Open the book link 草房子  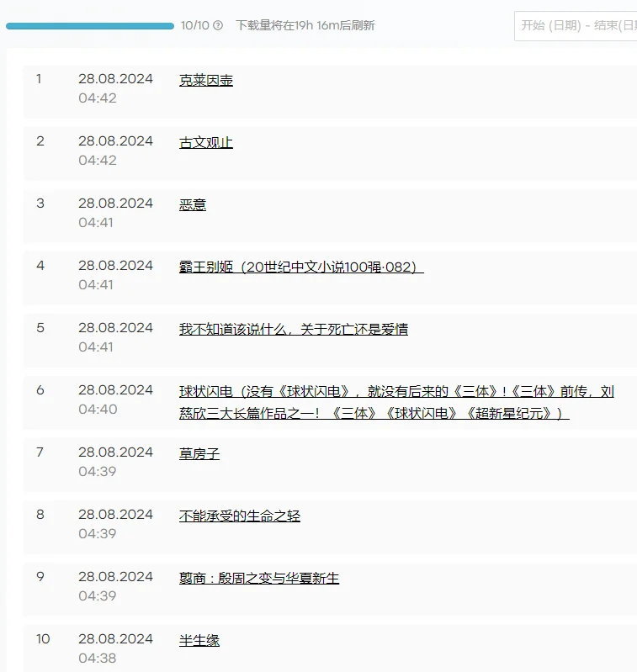coord(199,453)
